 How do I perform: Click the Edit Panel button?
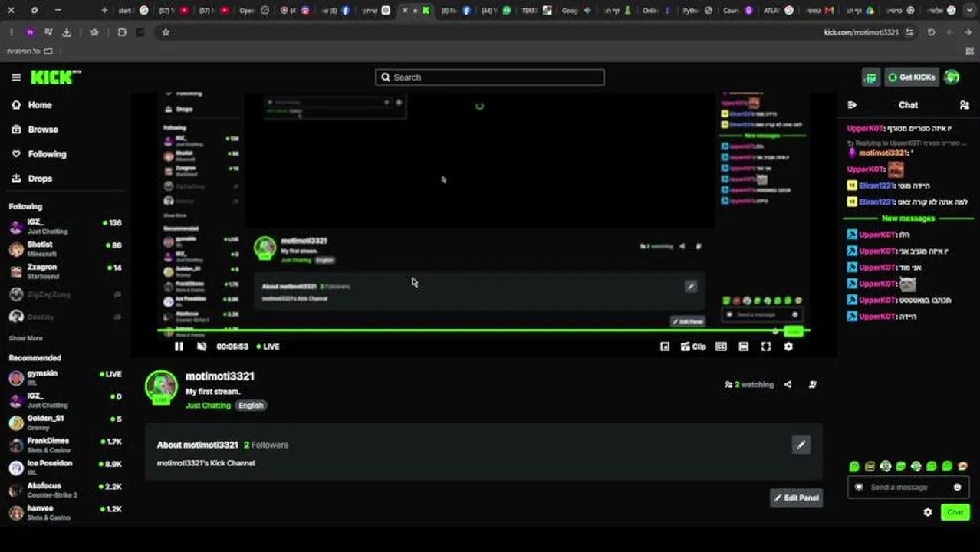coord(796,498)
